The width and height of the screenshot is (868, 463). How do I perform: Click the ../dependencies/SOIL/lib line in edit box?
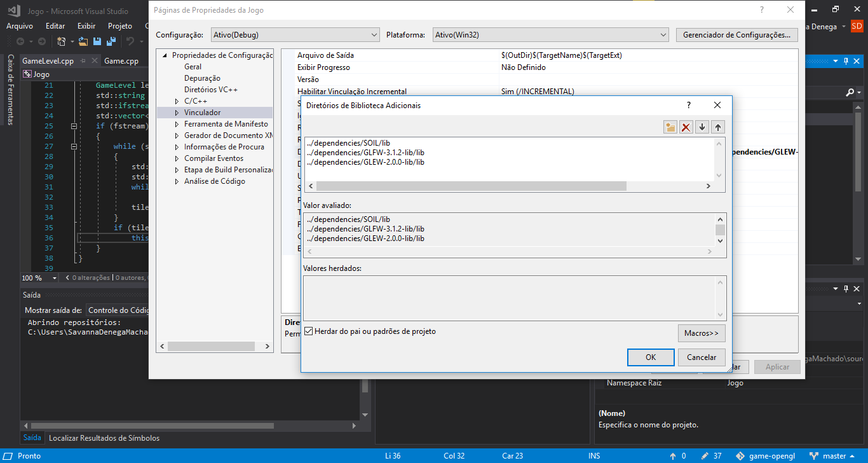point(348,143)
